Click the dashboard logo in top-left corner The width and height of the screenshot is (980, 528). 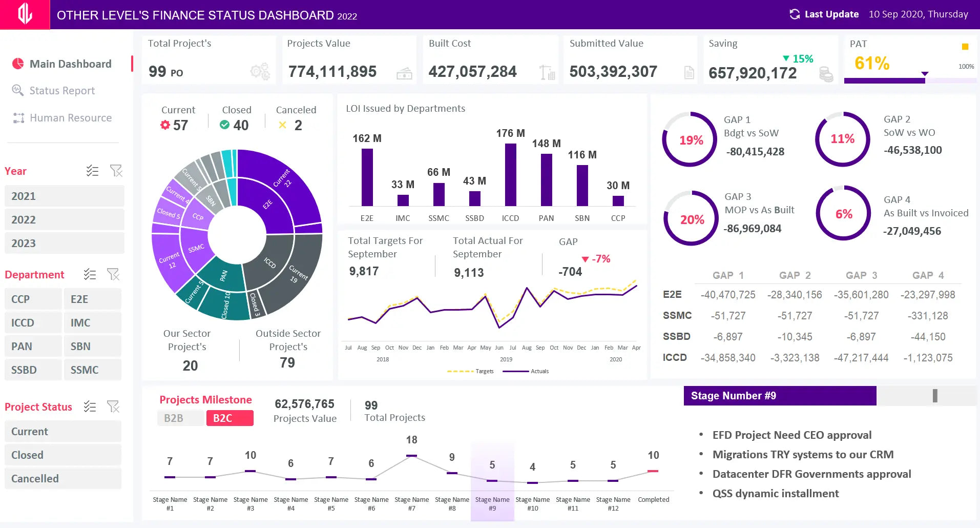[25, 14]
